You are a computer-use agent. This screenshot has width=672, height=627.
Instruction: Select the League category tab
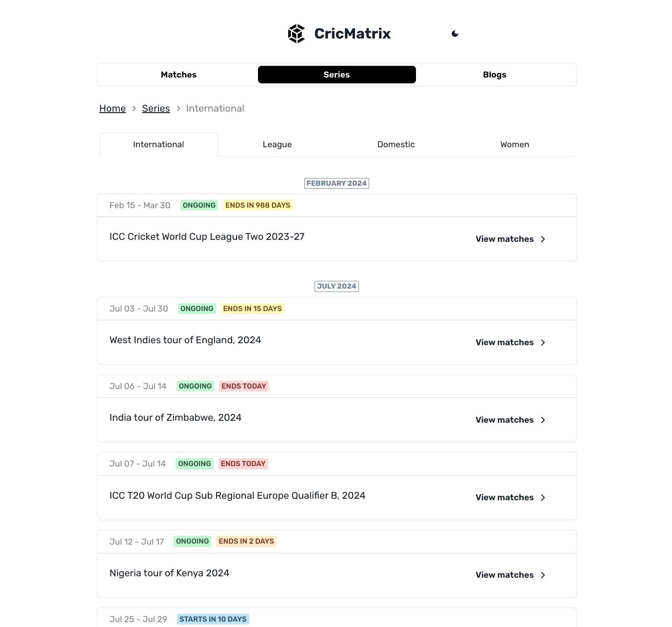coord(277,144)
